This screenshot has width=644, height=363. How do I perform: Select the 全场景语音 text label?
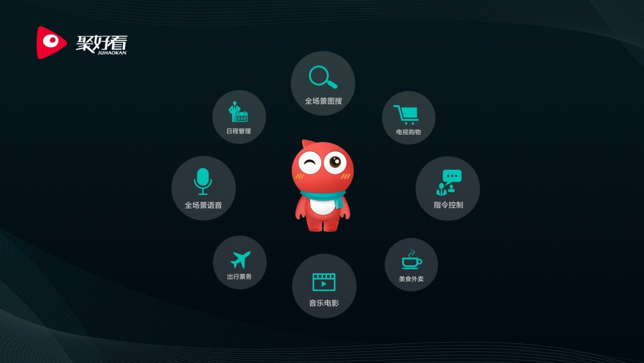click(x=203, y=205)
